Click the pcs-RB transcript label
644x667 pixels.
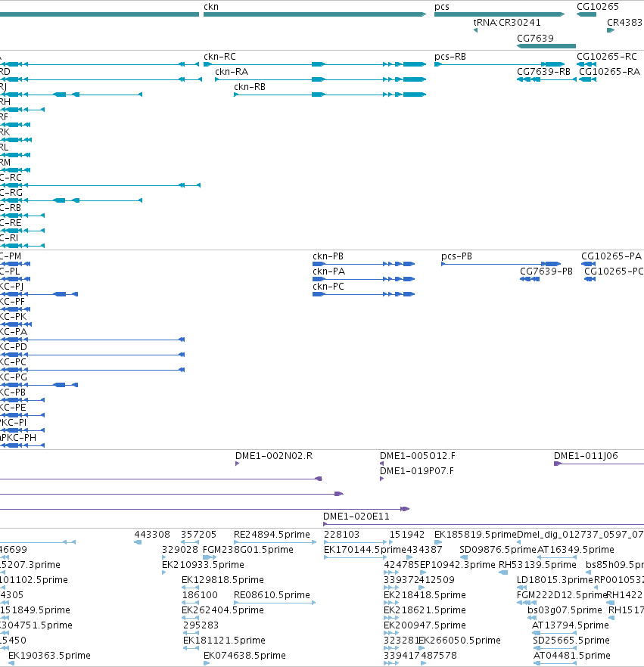pyautogui.click(x=450, y=57)
